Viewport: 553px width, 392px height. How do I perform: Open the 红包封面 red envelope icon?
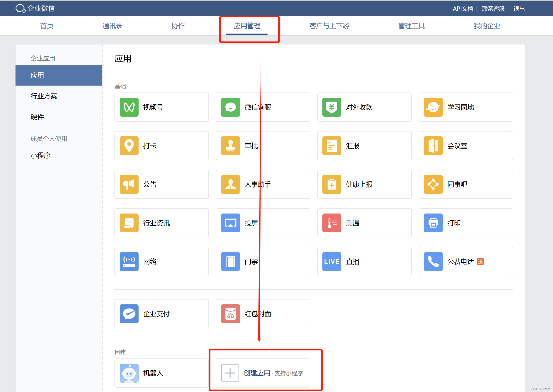tap(230, 314)
